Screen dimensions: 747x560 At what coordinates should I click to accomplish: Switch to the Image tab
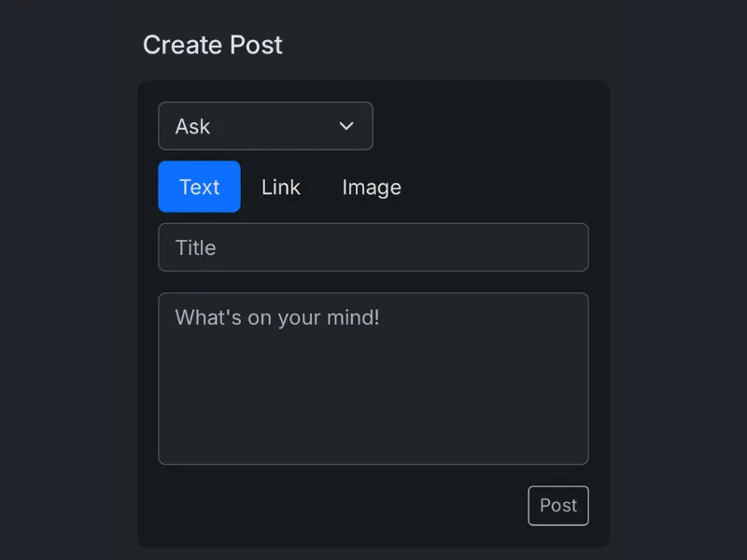pyautogui.click(x=372, y=187)
